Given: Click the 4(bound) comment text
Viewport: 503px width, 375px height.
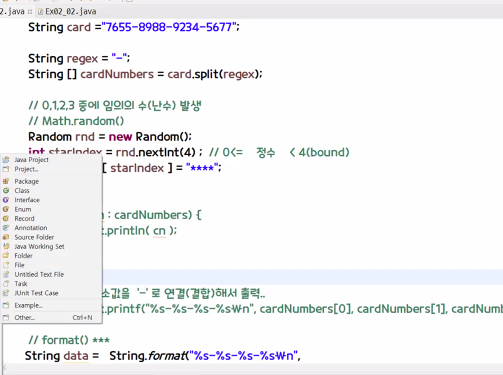Looking at the screenshot, I should [324, 152].
